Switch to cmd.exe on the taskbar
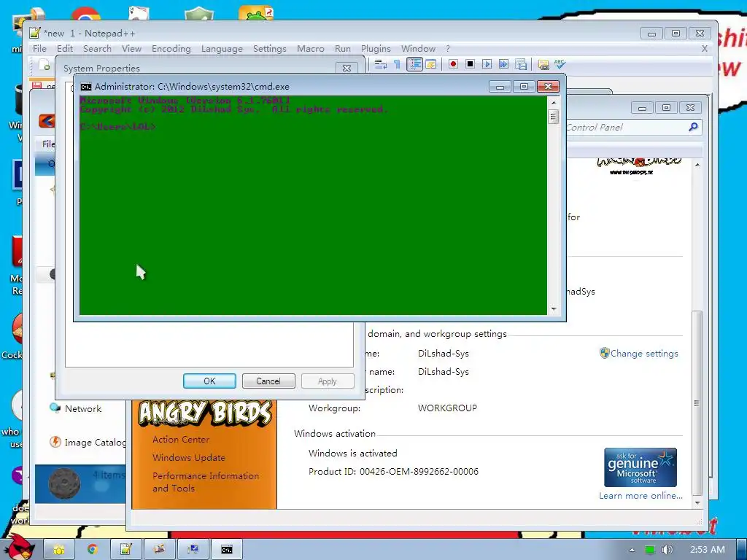Screen dimensions: 747x560 point(227,550)
